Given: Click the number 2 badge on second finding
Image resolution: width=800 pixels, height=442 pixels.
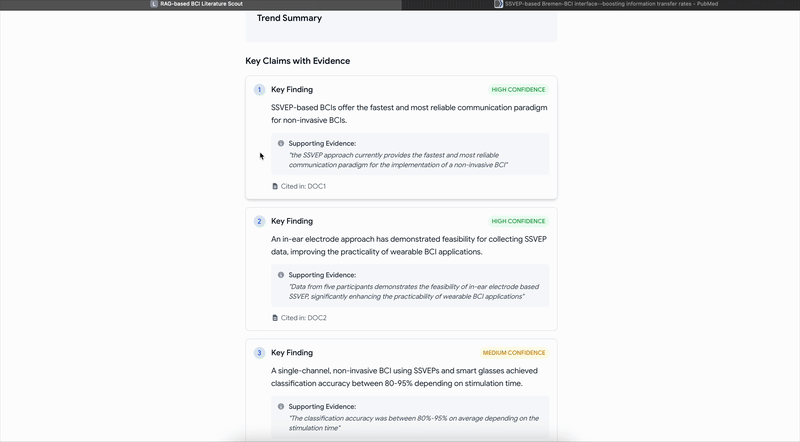Looking at the screenshot, I should coord(259,221).
